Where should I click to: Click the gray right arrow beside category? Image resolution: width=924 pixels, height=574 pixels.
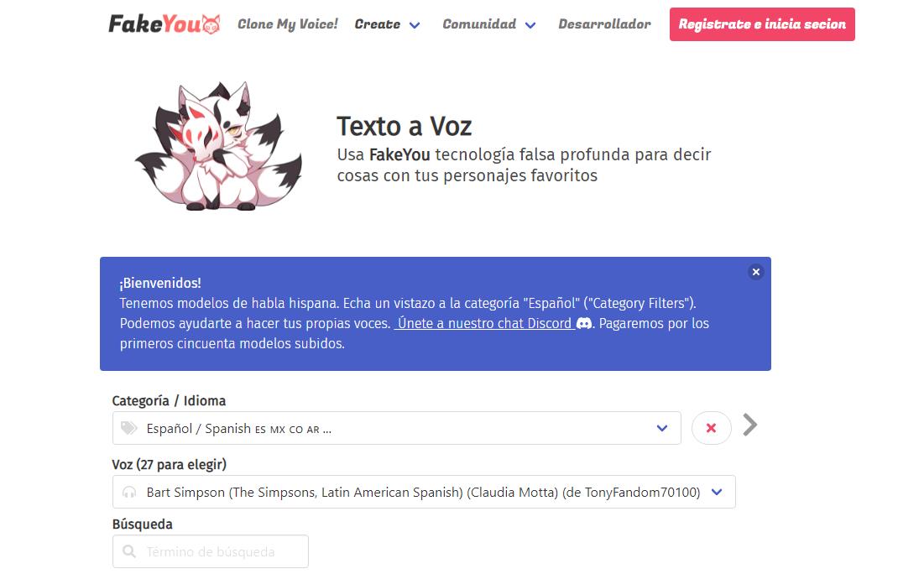(x=749, y=425)
